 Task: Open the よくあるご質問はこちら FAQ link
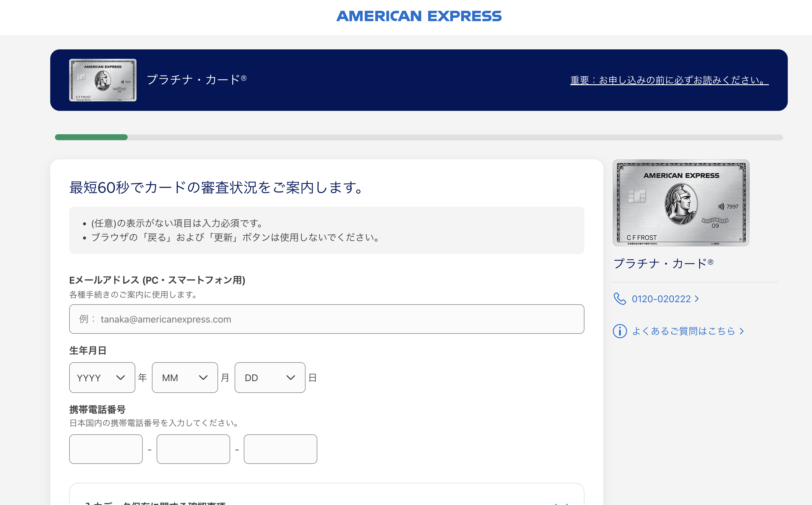coord(683,331)
